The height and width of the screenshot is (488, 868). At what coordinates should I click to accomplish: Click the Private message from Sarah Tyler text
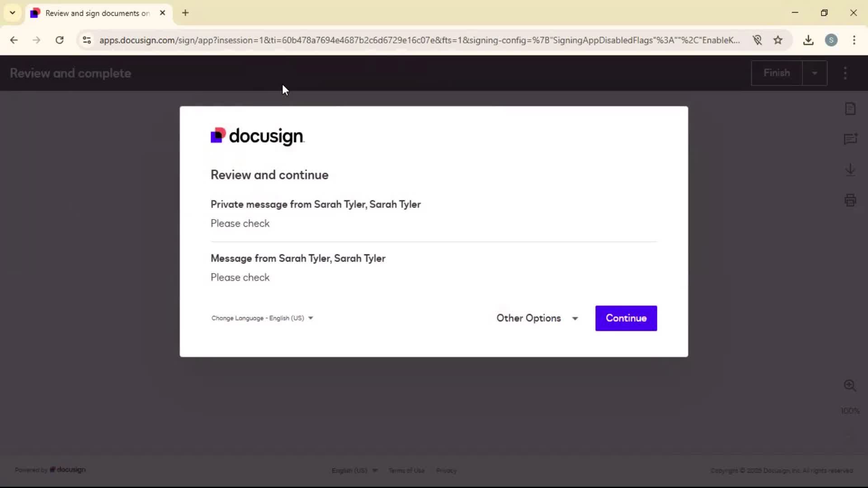coord(316,204)
